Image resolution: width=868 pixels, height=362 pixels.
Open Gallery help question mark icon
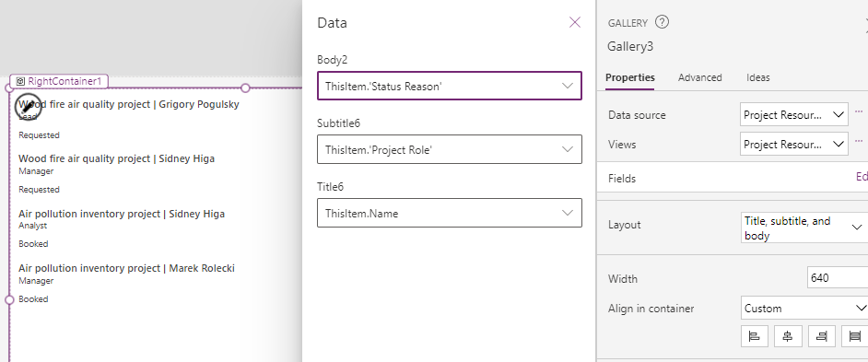pyautogui.click(x=662, y=22)
